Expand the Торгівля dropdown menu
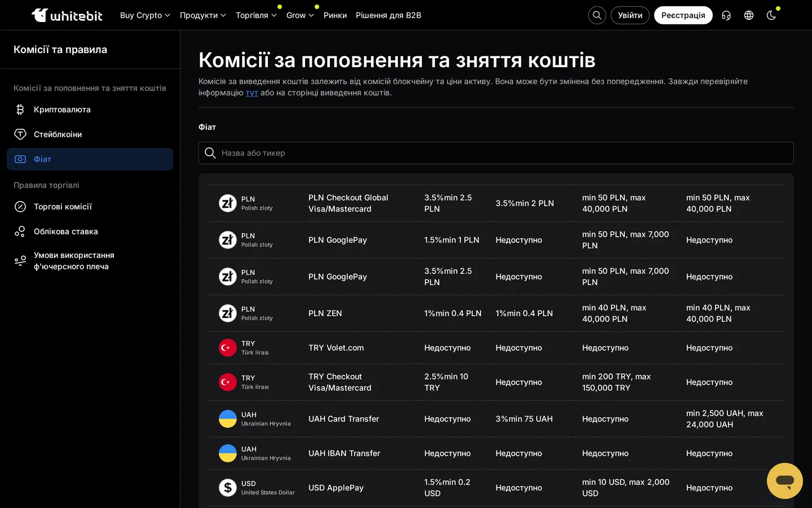The image size is (812, 508). click(256, 15)
